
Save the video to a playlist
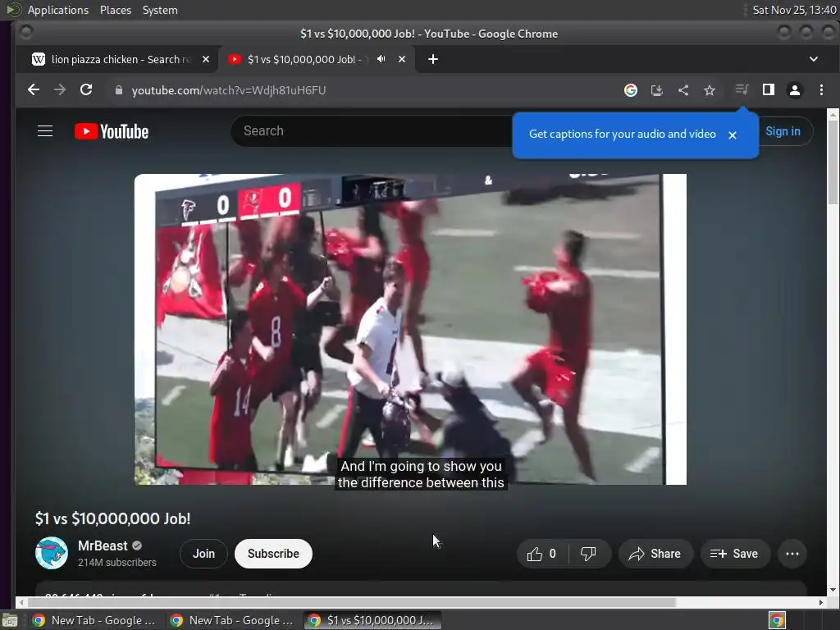[x=735, y=554]
